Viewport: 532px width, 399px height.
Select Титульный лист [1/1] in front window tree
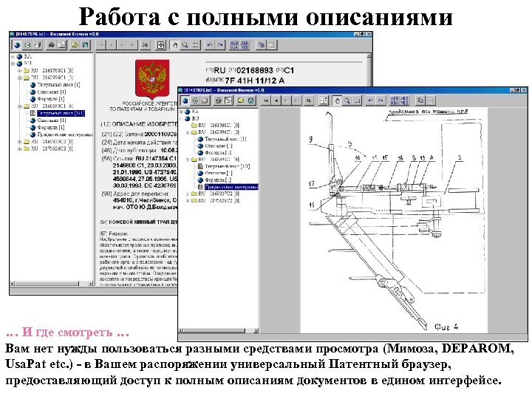click(x=228, y=166)
